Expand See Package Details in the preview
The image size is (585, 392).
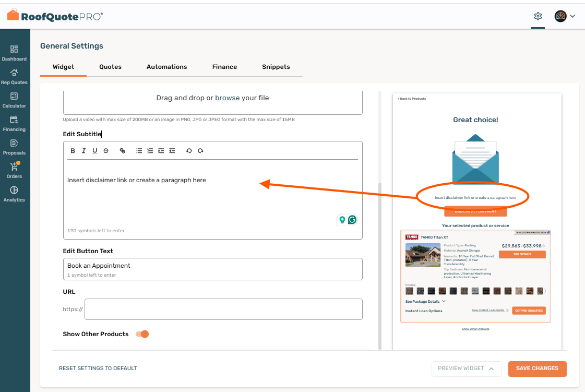pyautogui.click(x=425, y=301)
